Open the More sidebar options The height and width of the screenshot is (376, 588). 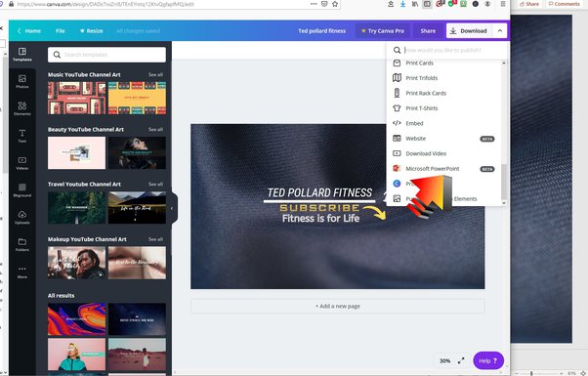22,272
